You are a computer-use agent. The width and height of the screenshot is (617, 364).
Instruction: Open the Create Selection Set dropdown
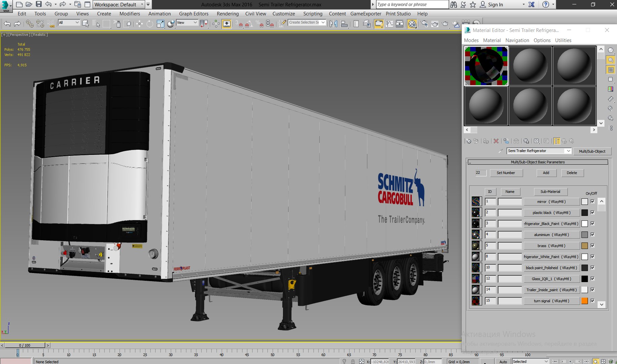point(307,23)
